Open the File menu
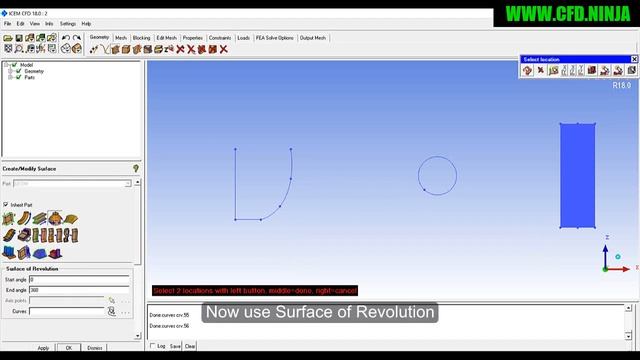Screen dimensions: 640x360 click(7, 24)
